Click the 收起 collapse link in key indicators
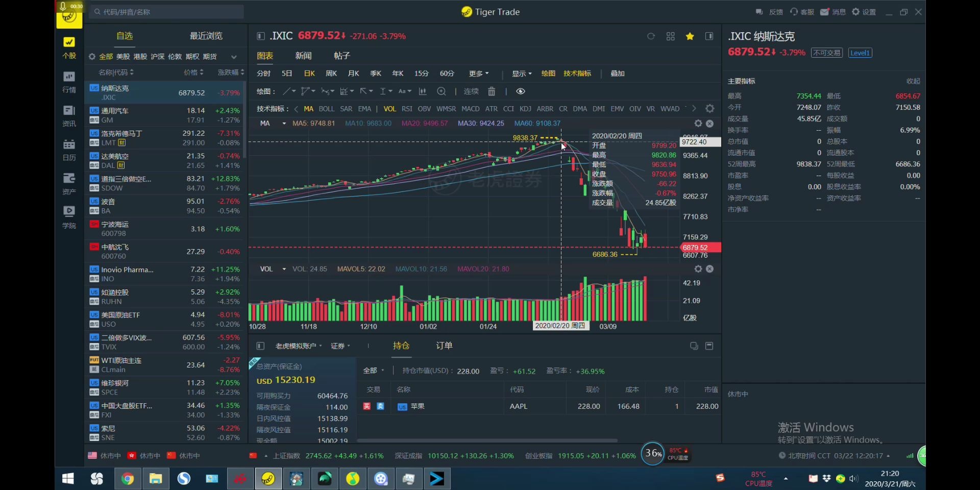This screenshot has width=980, height=490. point(913,81)
